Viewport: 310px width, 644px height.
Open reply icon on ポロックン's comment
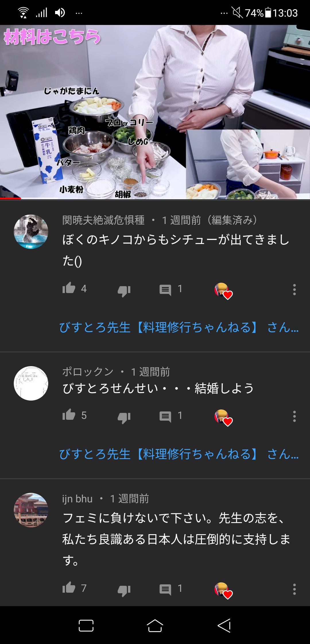pos(165,417)
